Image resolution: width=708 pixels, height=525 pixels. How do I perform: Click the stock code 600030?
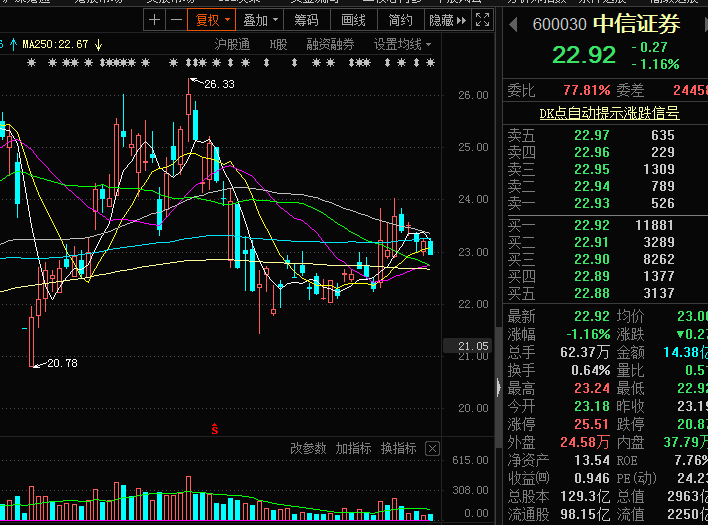(559, 24)
